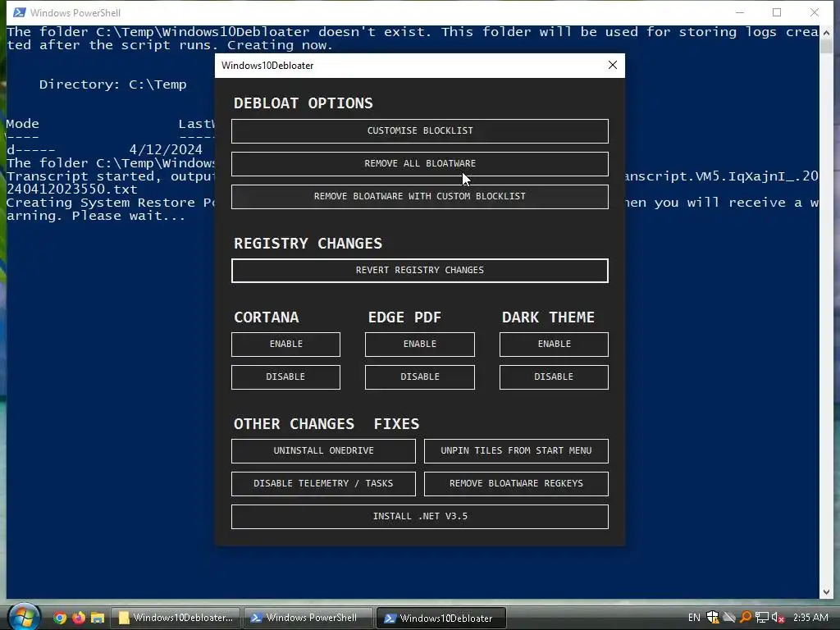Disable Edge PDF
840x630 pixels.
419,377
